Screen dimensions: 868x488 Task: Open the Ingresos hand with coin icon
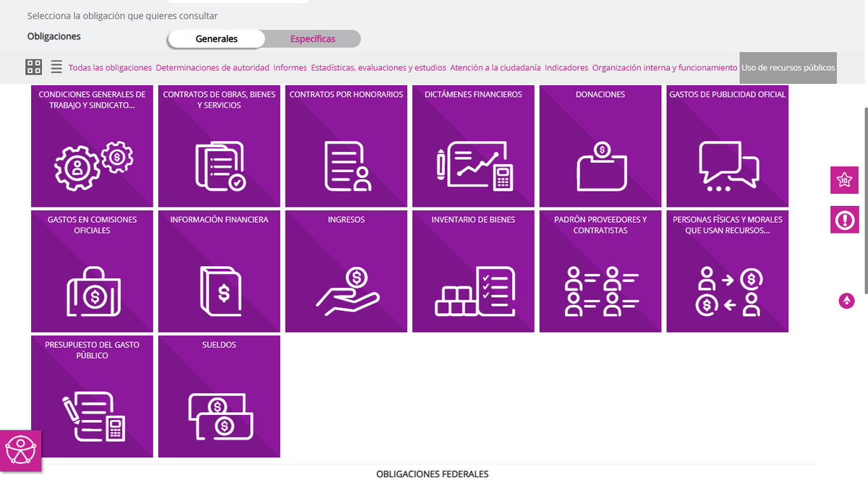click(x=347, y=291)
